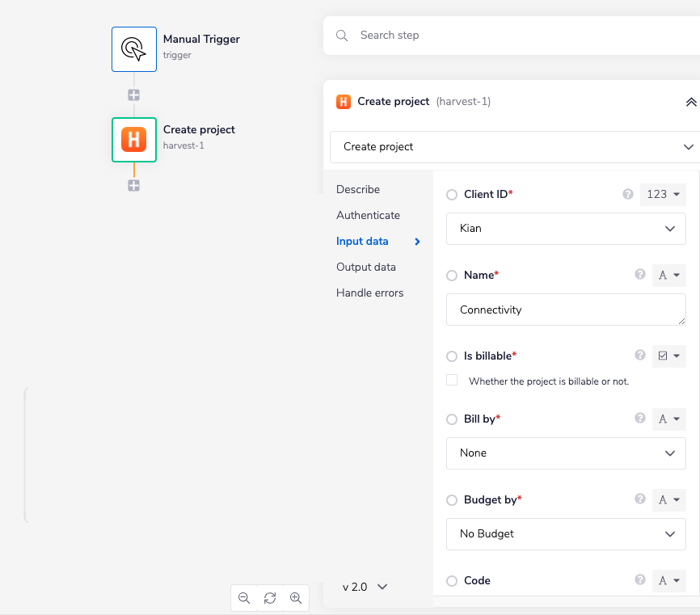700x615 pixels.
Task: Zoom in on the workflow canvas
Action: pos(296,598)
